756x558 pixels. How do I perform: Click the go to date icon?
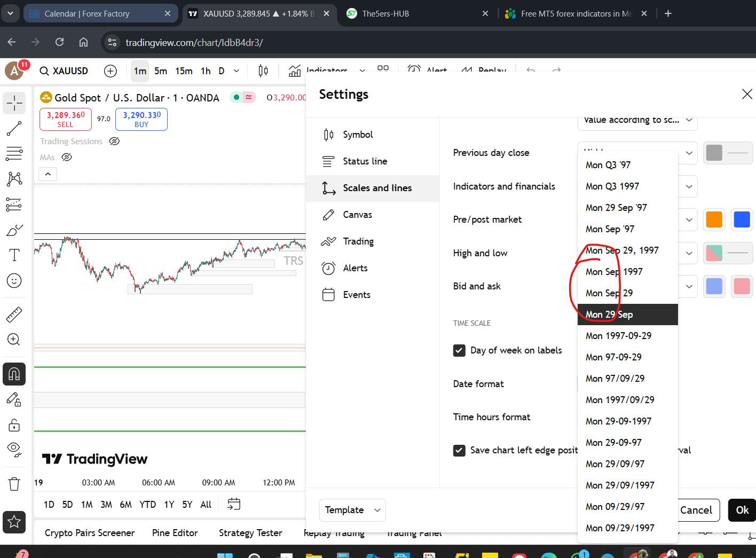click(234, 504)
